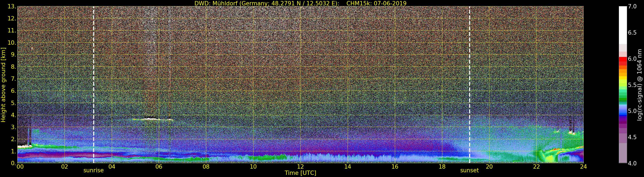This screenshot has height=177, width=644.
Task: Click the '10.' tick on the height axis
Action: point(12,43)
